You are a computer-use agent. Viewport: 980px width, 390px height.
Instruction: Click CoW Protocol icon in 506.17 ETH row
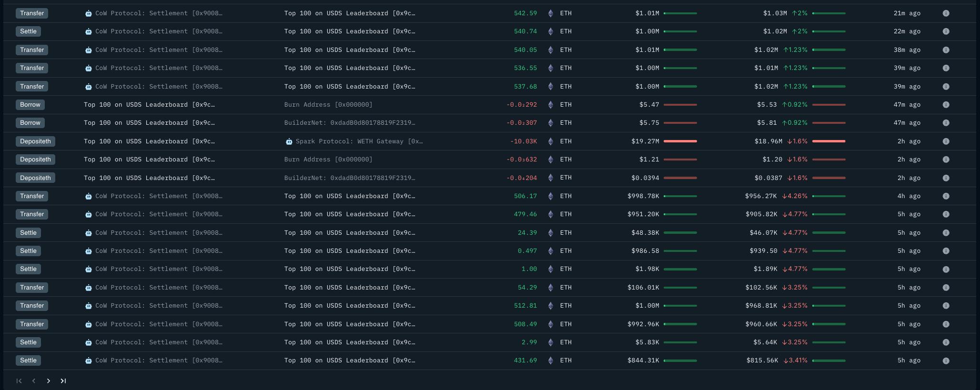pos(88,196)
